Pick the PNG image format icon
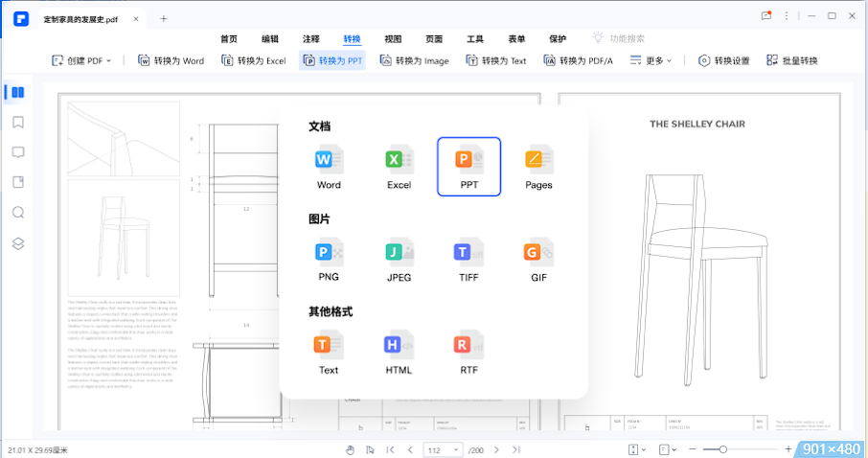868x458 pixels. tap(329, 252)
